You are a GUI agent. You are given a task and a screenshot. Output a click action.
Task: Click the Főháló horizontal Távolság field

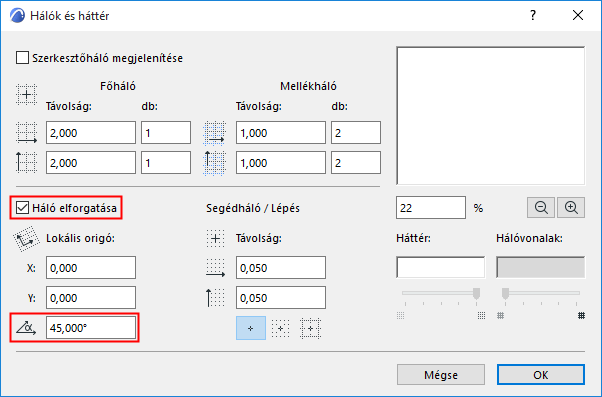(91, 133)
